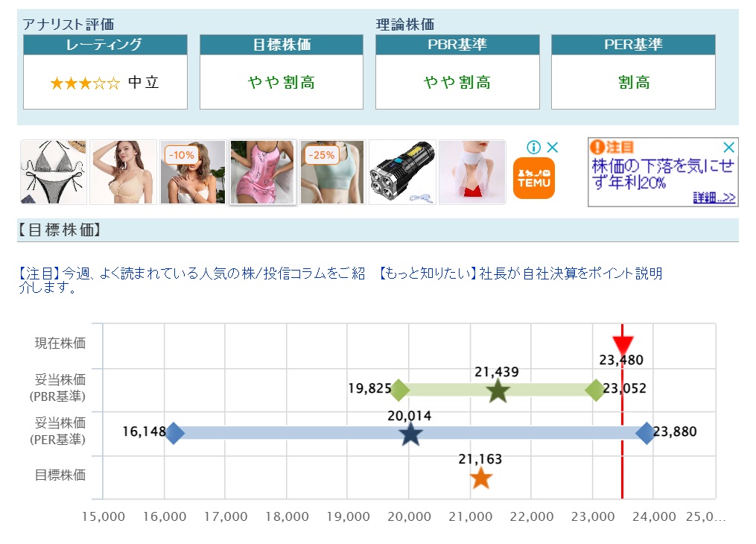Click the PBR基準 header cell
The height and width of the screenshot is (544, 756).
click(x=457, y=45)
